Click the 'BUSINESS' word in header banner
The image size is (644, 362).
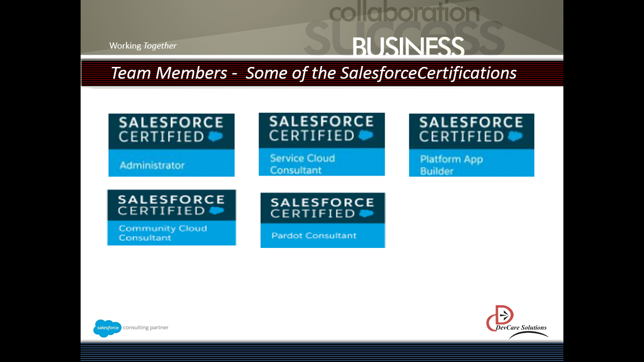(408, 46)
